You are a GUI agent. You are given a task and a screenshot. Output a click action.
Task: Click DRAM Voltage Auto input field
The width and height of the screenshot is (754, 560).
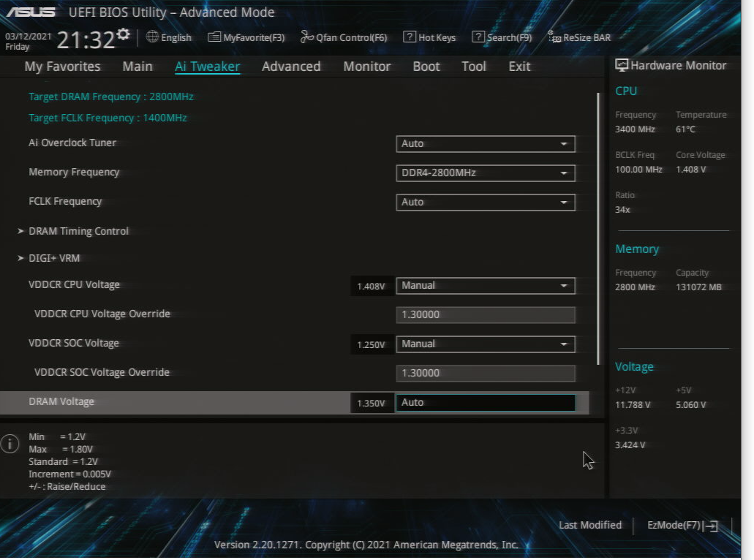click(x=485, y=403)
